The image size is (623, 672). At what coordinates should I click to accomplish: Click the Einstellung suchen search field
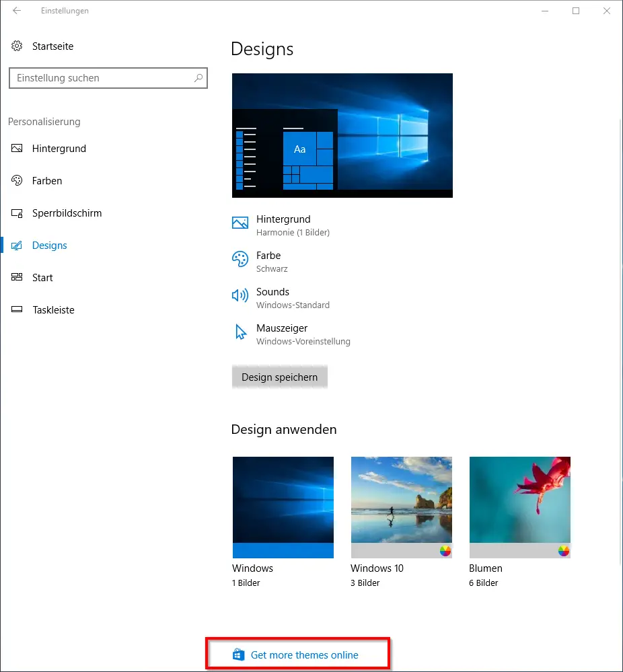108,78
